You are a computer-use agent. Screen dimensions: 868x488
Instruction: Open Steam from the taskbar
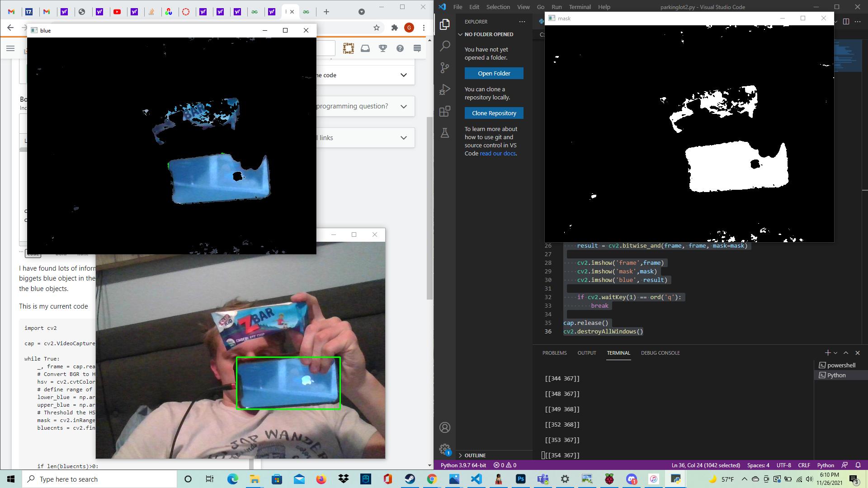click(x=410, y=479)
